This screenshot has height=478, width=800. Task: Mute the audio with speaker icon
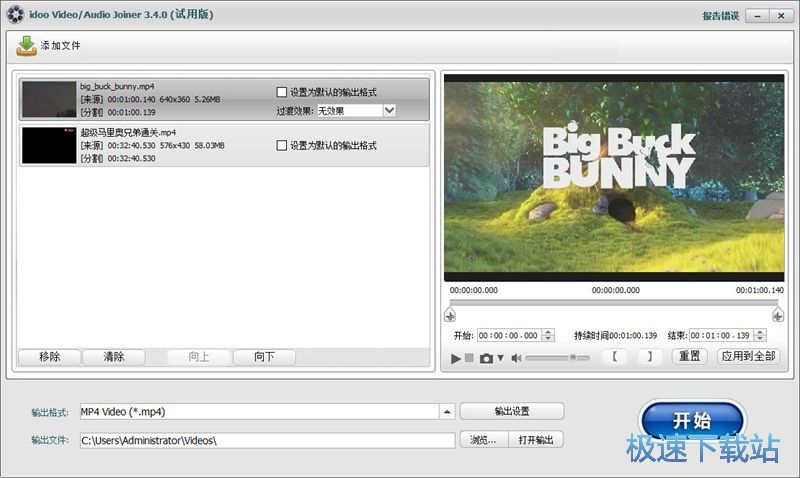click(516, 358)
